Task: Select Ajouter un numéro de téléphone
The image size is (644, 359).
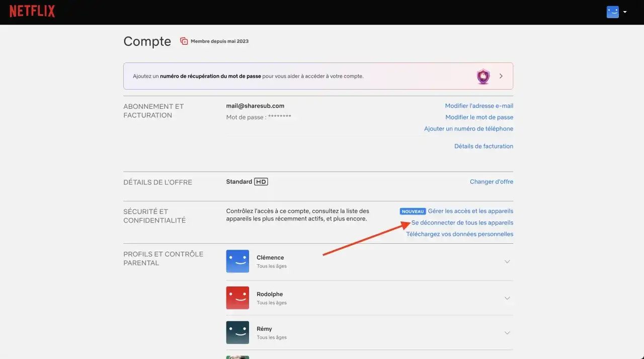Action: pyautogui.click(x=468, y=129)
